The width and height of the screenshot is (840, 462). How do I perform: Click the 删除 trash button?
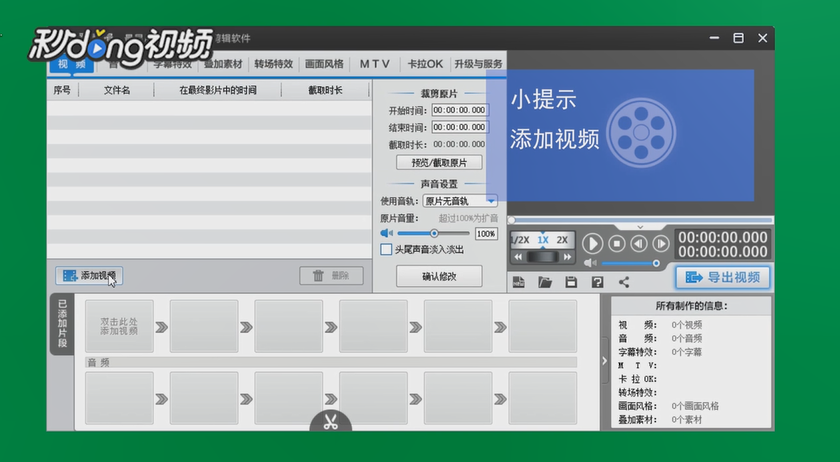click(x=331, y=275)
